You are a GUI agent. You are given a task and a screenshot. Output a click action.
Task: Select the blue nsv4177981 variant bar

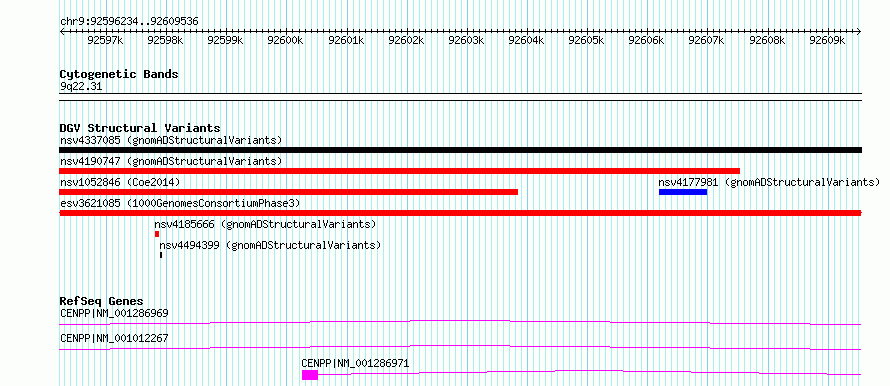[683, 192]
